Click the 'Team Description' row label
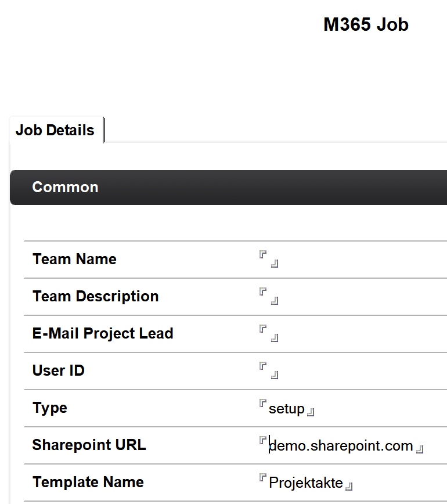Image resolution: width=447 pixels, height=504 pixels. point(95,296)
